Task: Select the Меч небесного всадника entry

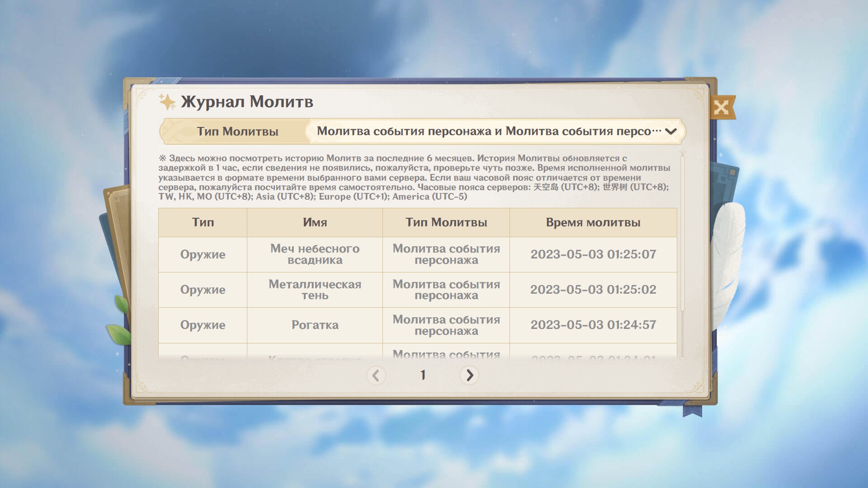Action: (x=315, y=254)
